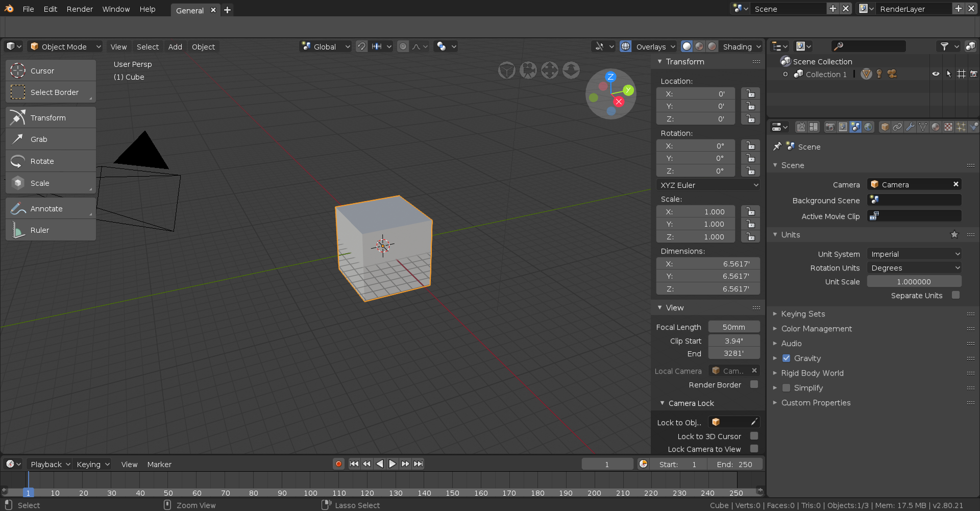980x511 pixels.
Task: Open the Tool settings properties tab
Action: [x=801, y=127]
